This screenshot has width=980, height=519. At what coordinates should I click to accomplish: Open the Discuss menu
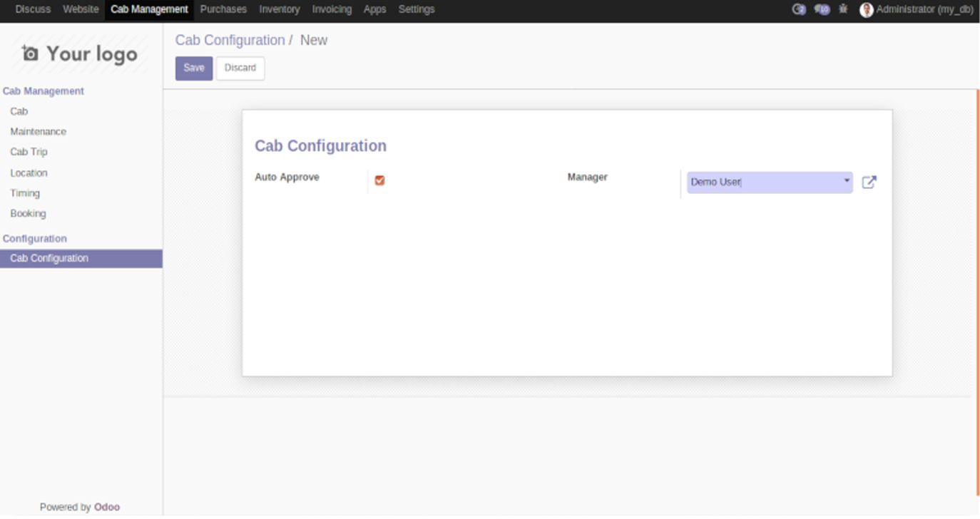[33, 9]
